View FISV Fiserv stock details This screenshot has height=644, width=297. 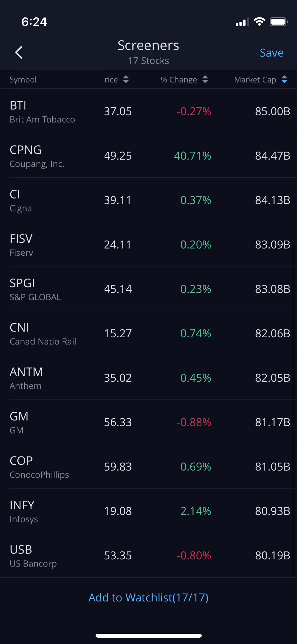click(148, 245)
